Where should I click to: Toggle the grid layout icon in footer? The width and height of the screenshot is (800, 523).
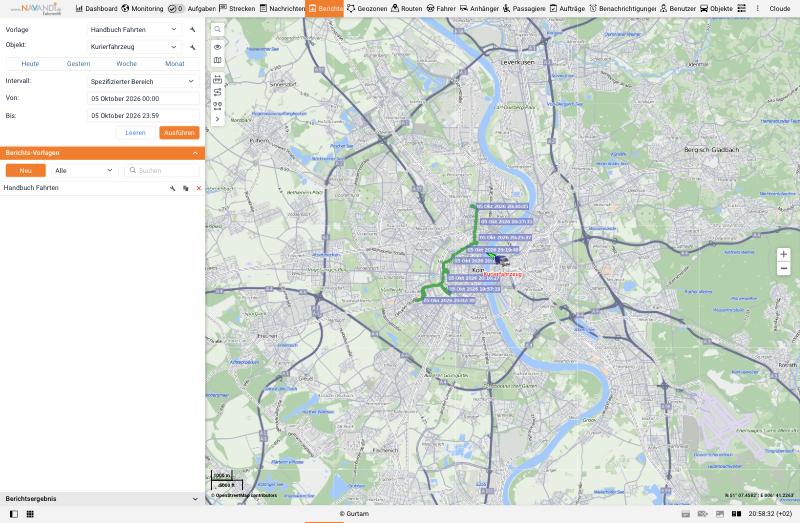(30, 514)
